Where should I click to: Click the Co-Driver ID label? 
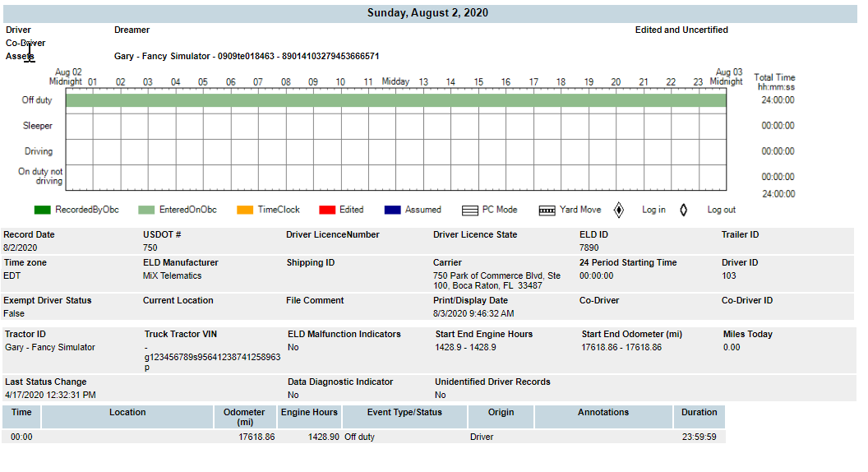(x=747, y=300)
